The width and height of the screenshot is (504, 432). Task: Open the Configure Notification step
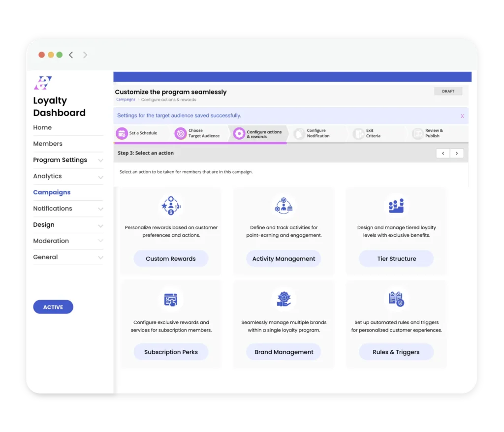point(317,133)
